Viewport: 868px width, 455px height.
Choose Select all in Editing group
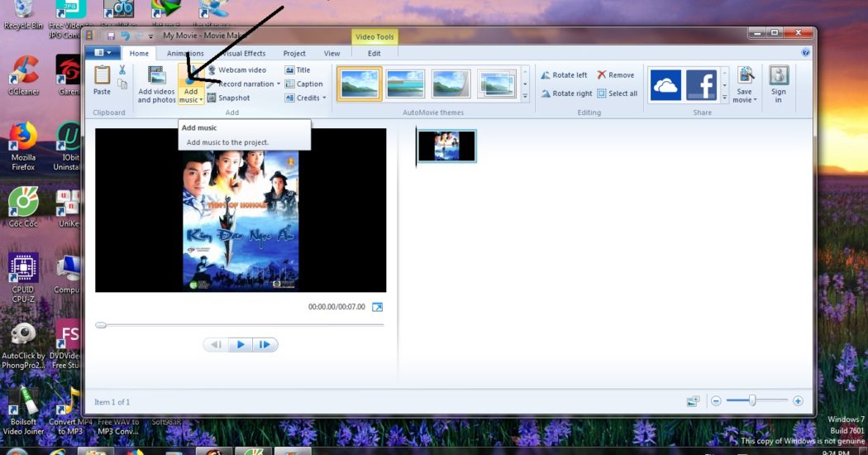click(618, 93)
